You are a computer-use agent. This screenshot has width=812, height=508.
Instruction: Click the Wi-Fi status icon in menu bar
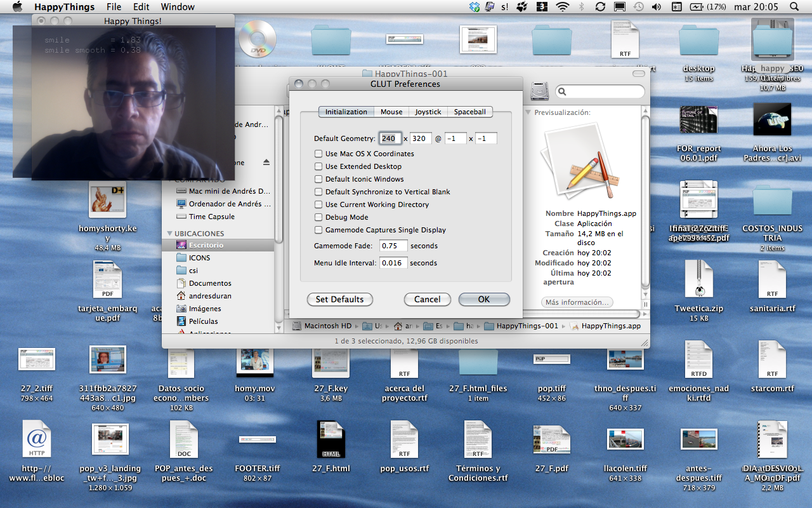tap(562, 7)
